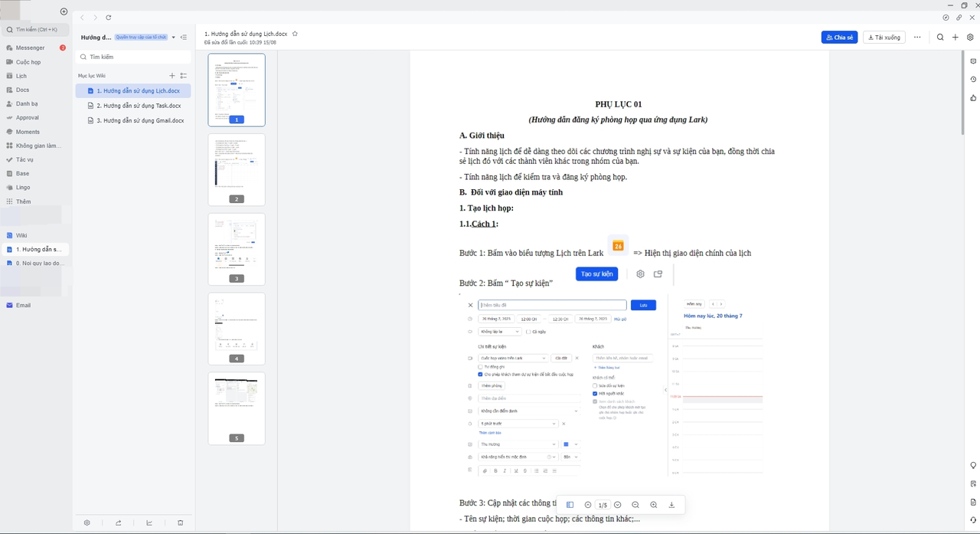Click the thumbs-up like icon
Image resolution: width=980 pixels, height=534 pixels.
pyautogui.click(x=973, y=98)
